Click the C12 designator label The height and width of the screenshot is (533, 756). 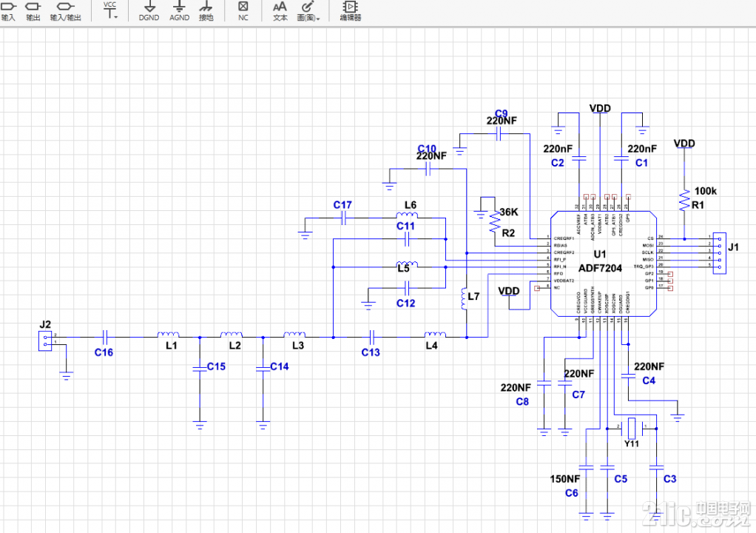tap(405, 303)
